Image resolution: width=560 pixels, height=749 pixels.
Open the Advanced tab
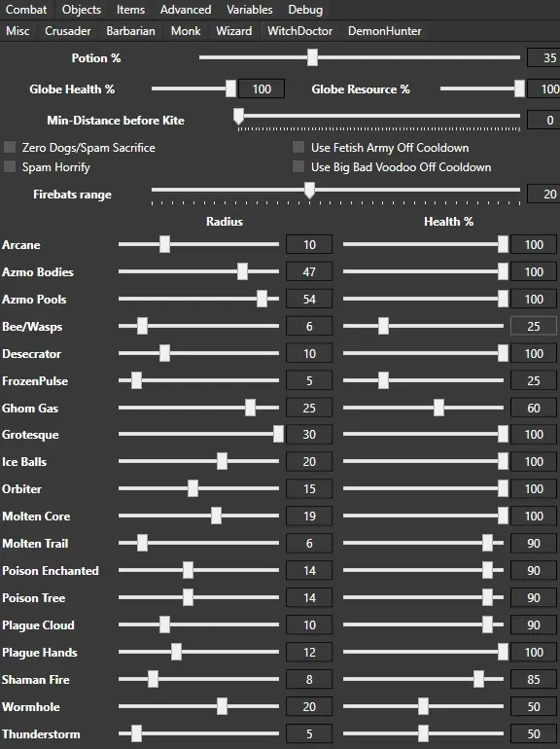tap(186, 10)
